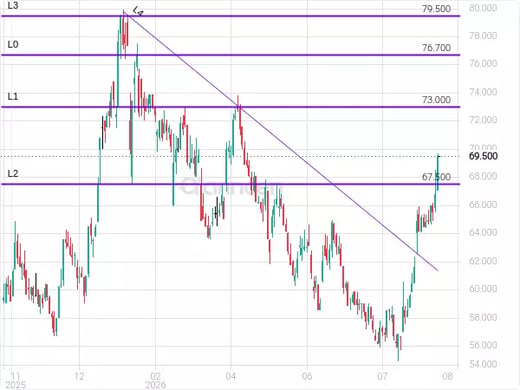520x390 pixels.
Task: Click the 11 2025 date axis label
Action: [x=15, y=380]
